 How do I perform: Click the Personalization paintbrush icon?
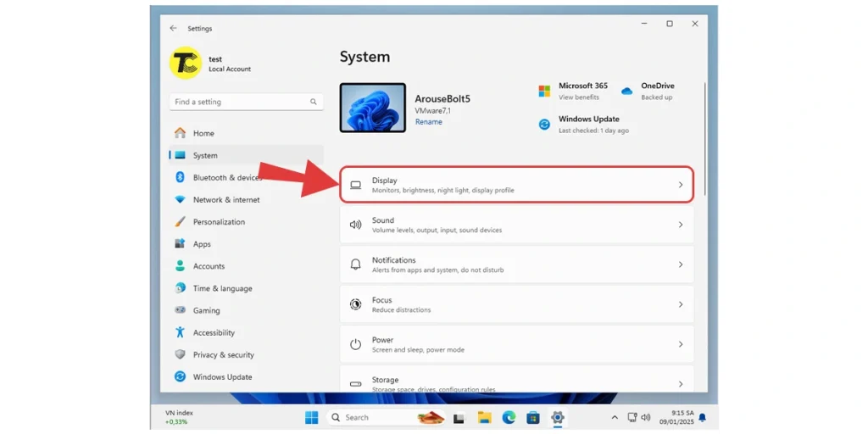click(x=180, y=222)
